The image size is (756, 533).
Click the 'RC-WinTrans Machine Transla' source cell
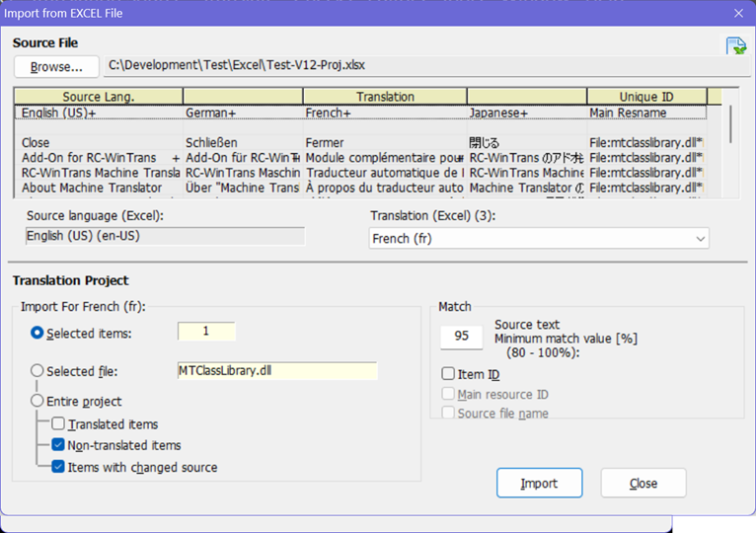(x=100, y=173)
